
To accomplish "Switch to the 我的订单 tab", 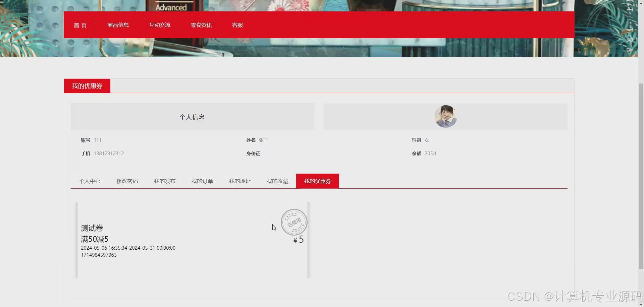I will pos(202,181).
